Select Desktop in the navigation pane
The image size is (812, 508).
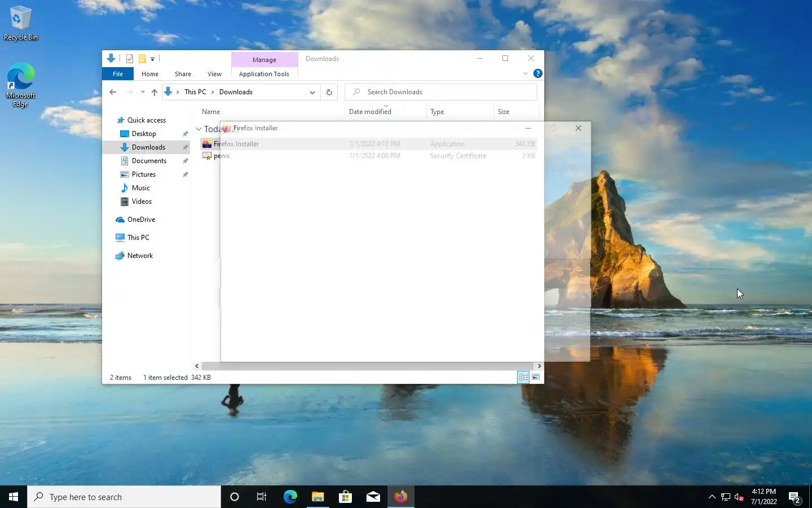tap(144, 134)
